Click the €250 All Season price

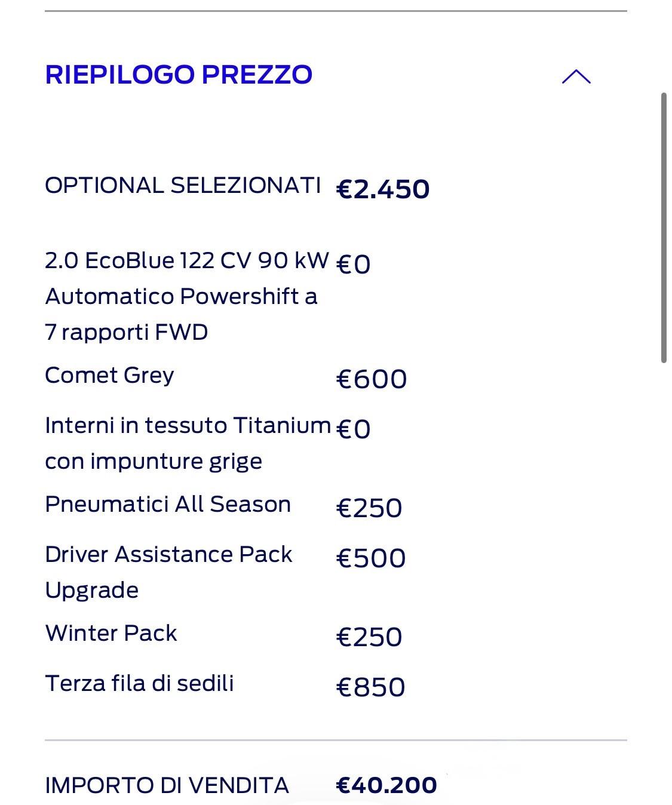click(369, 508)
